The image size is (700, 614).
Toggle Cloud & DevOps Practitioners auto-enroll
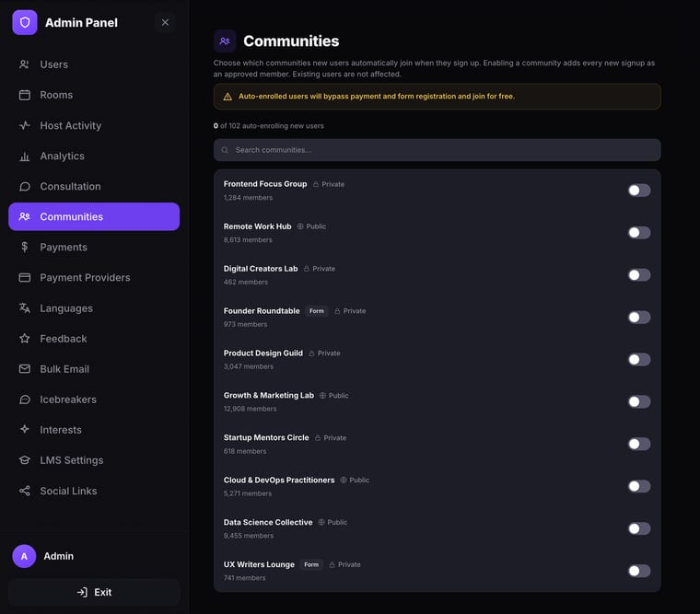tap(639, 486)
